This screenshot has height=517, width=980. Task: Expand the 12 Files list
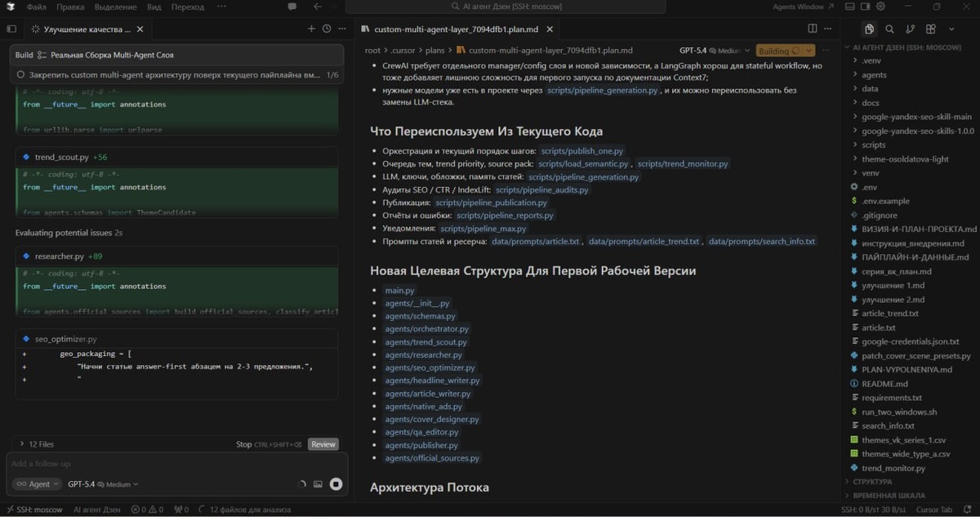tap(37, 444)
